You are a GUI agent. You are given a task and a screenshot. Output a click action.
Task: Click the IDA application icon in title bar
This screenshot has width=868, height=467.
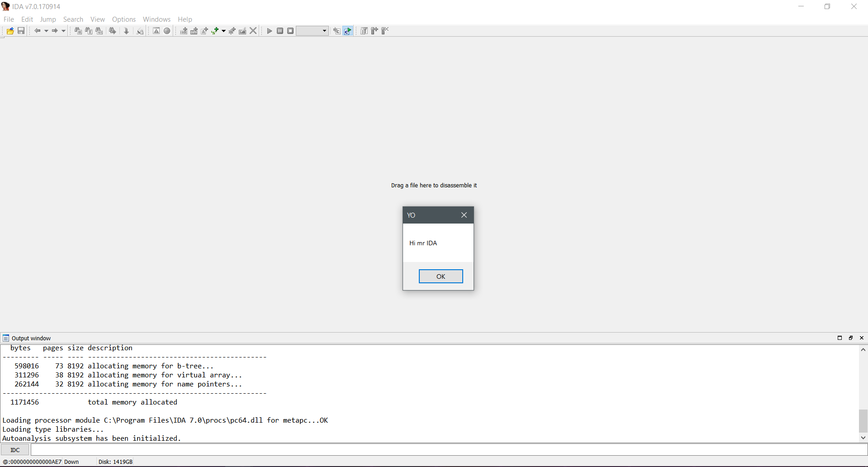click(5, 6)
